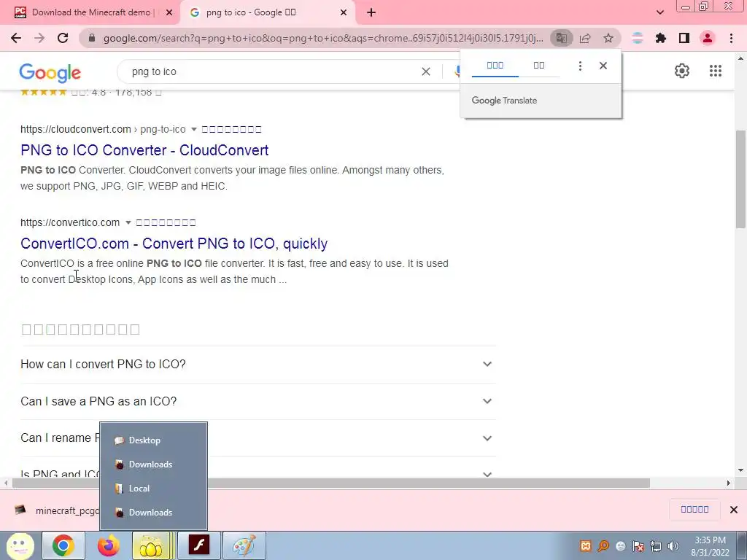Click the striped extension icon in the toolbar

click(638, 38)
